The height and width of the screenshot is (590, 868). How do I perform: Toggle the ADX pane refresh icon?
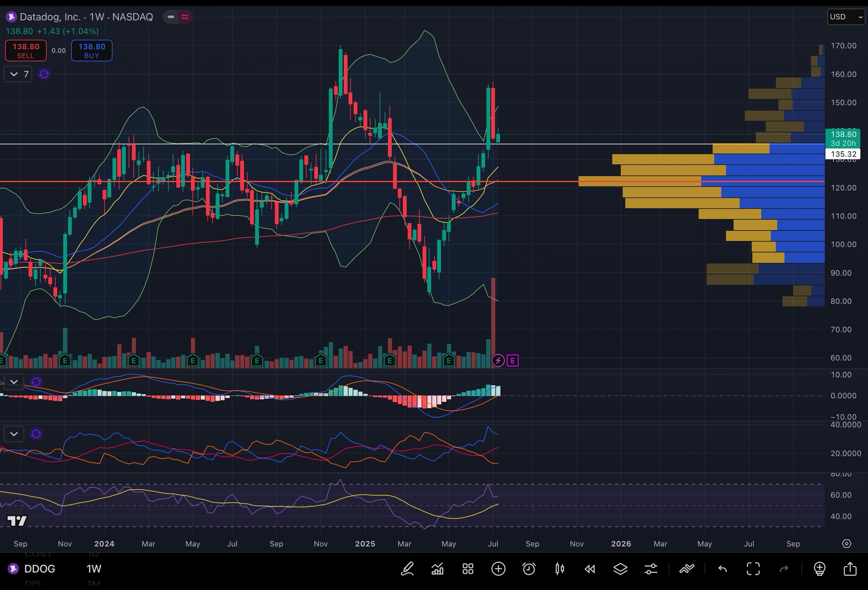(36, 434)
